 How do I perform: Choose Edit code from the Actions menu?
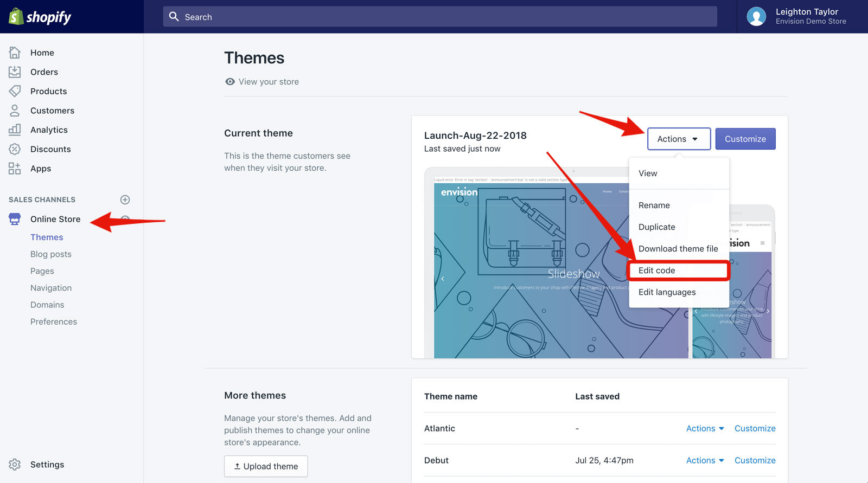(x=679, y=271)
